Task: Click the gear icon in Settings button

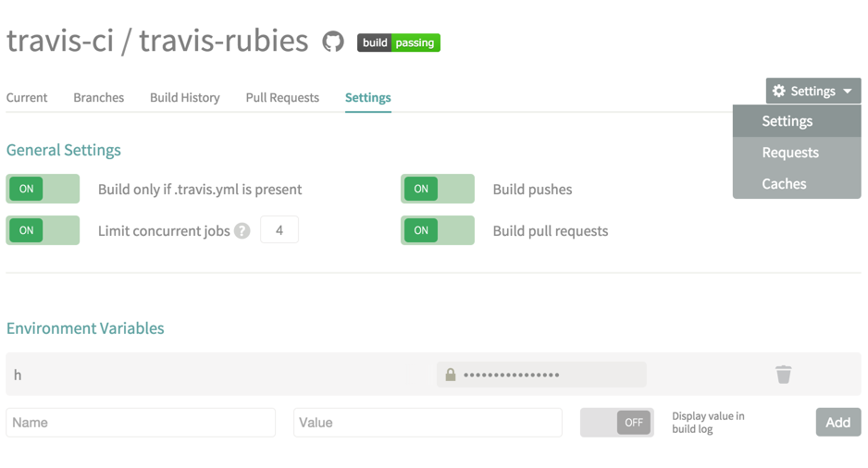Action: pos(779,91)
